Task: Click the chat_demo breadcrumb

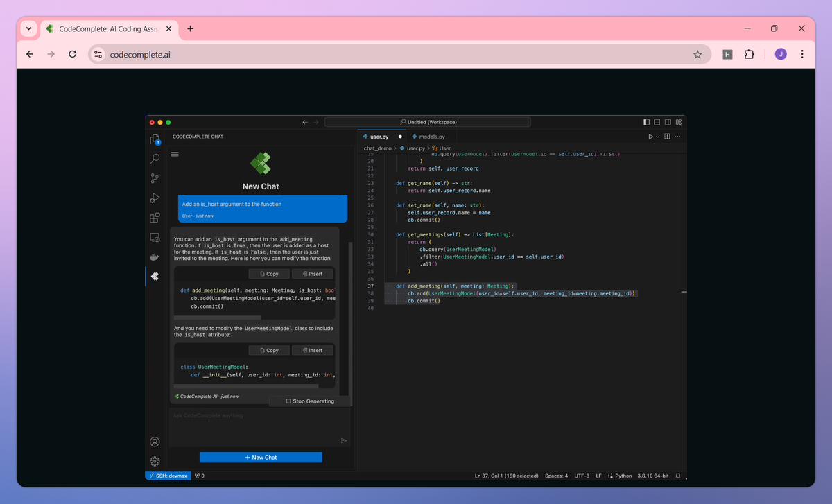Action: [x=378, y=148]
